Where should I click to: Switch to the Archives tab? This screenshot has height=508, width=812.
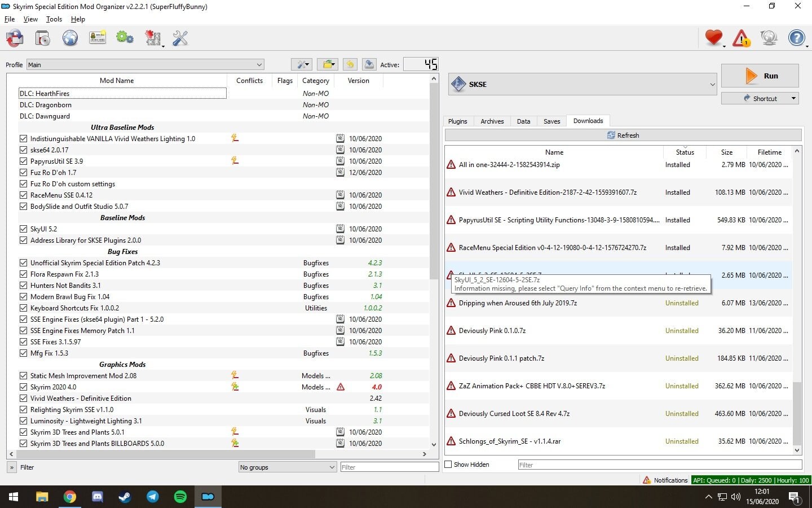pyautogui.click(x=492, y=121)
